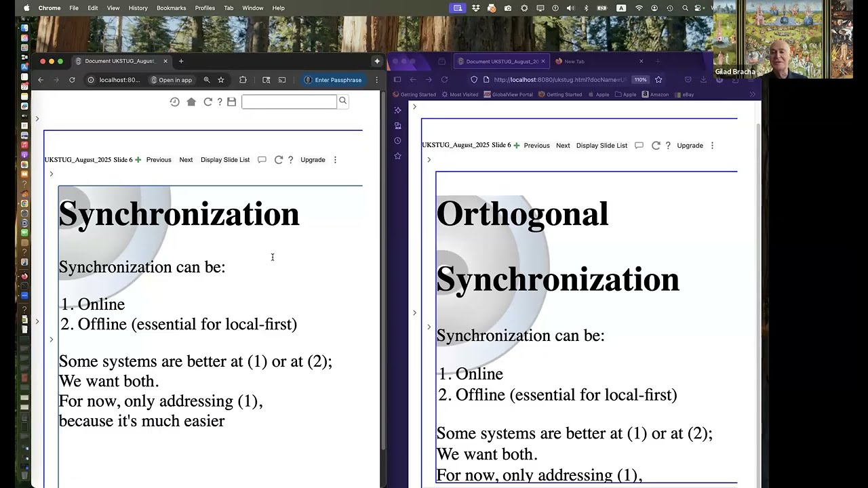Open the Most Visited bookmark folder in Firefox

[460, 95]
